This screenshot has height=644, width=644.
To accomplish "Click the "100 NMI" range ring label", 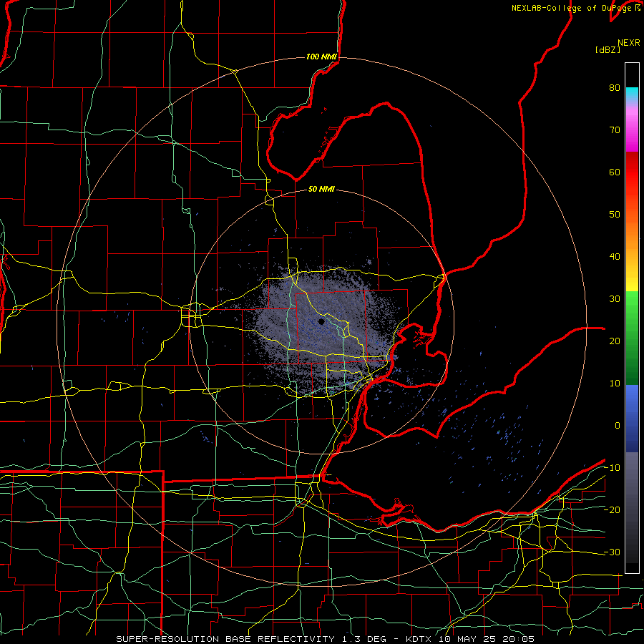I will click(321, 57).
